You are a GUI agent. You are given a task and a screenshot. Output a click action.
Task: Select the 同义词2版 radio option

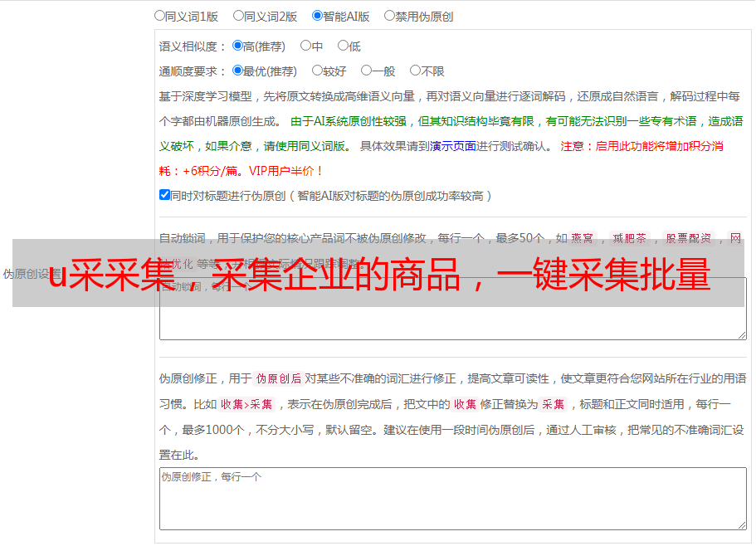(x=238, y=15)
